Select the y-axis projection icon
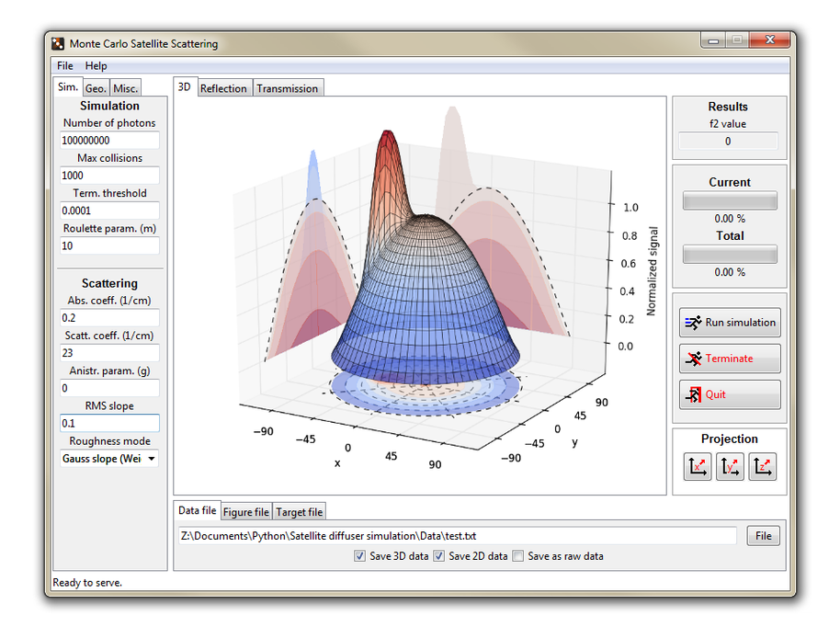Screen dimensions: 840x638 pos(730,467)
